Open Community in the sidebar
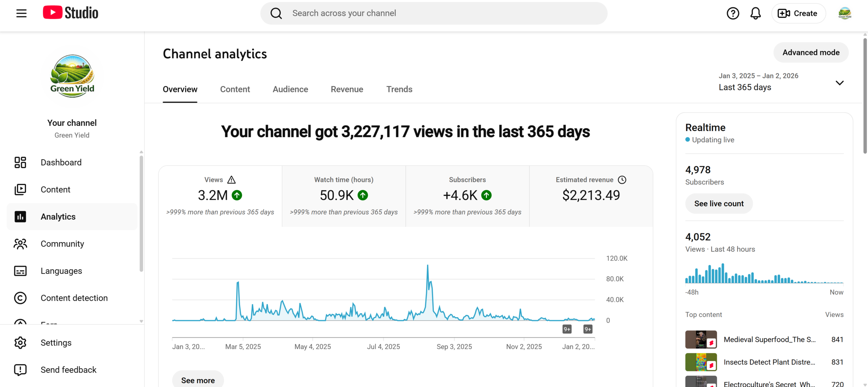The width and height of the screenshot is (868, 387). pyautogui.click(x=62, y=244)
